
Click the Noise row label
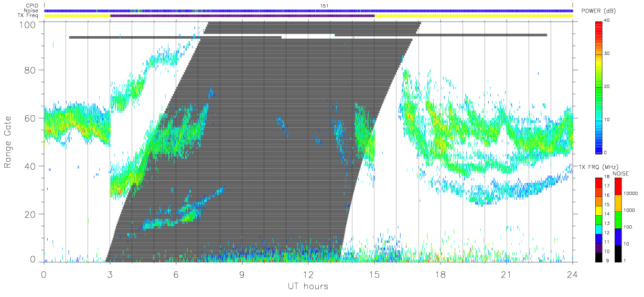tap(32, 10)
